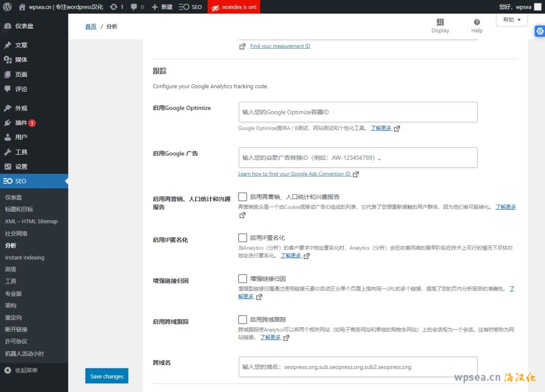The image size is (545, 392).
Task: Click the WordPress logo icon
Action: pos(7,7)
